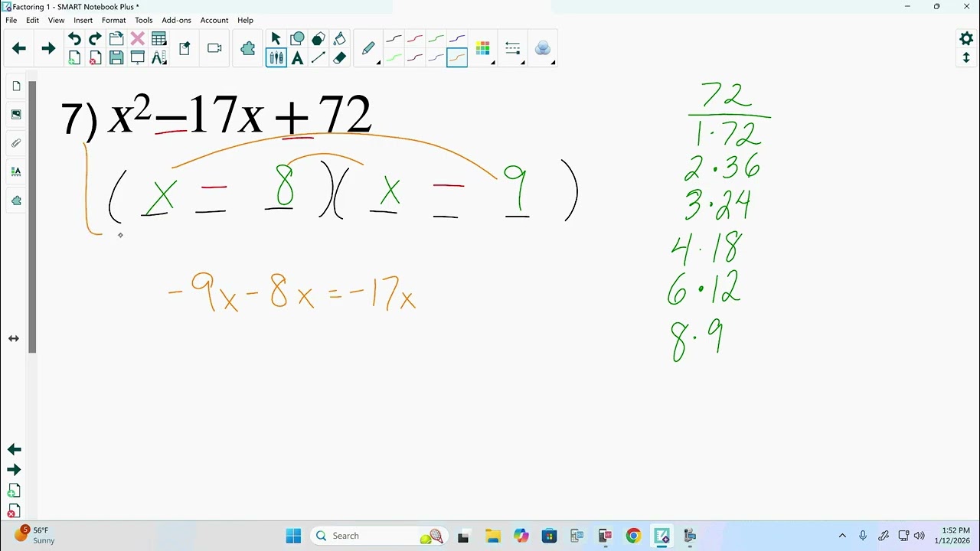Insert a table
Image resolution: width=980 pixels, height=551 pixels.
pos(158,39)
